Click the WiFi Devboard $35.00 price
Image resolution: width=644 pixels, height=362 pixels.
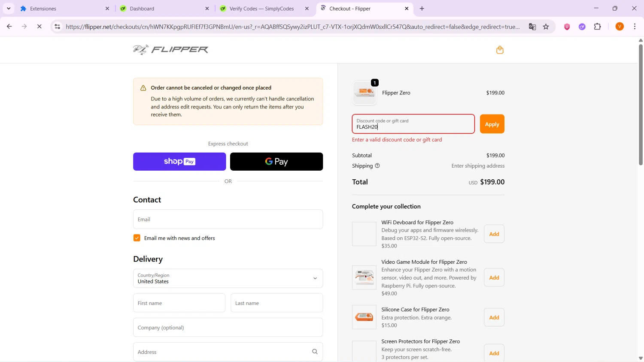click(x=389, y=246)
